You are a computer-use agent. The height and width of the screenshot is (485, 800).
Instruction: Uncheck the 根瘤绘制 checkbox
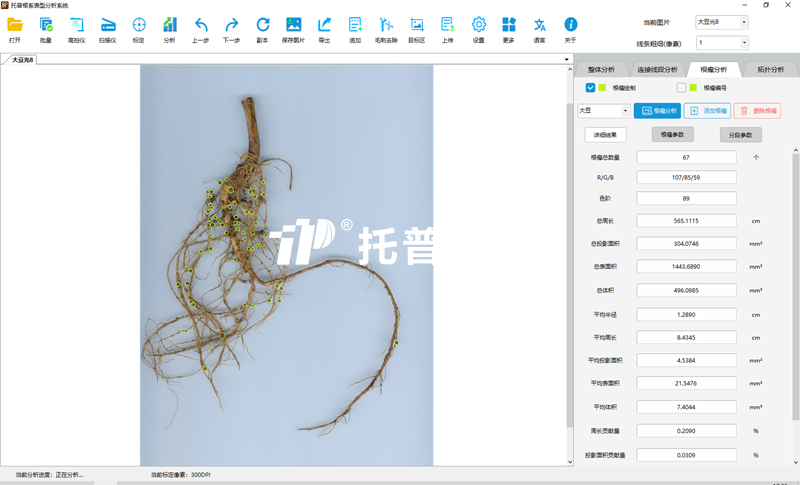coord(591,88)
